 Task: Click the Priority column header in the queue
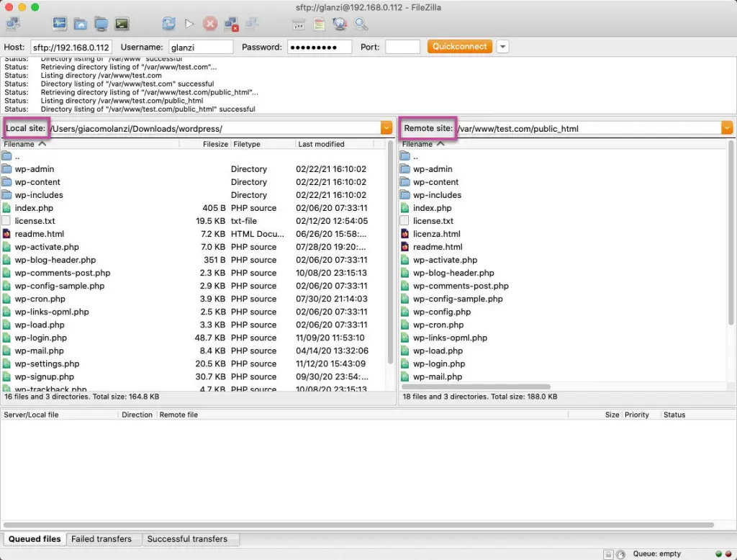[640, 415]
